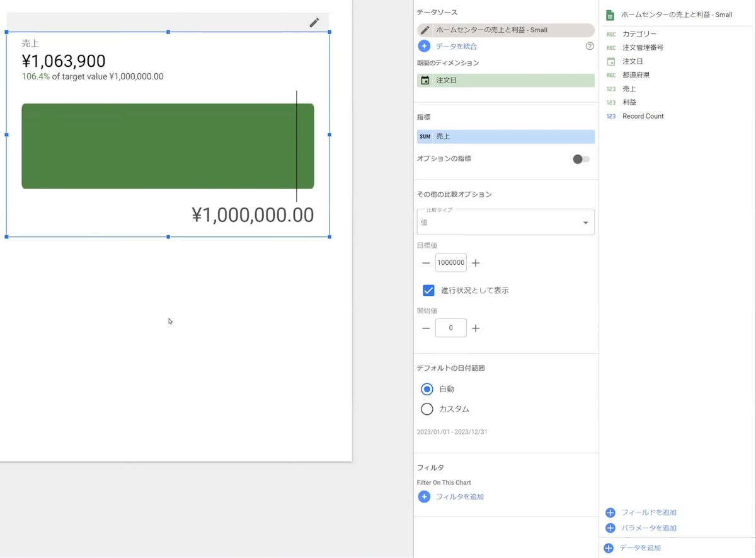756x558 pixels.
Task: Click the SUM aggregation badge on 売上
Action: 425,137
